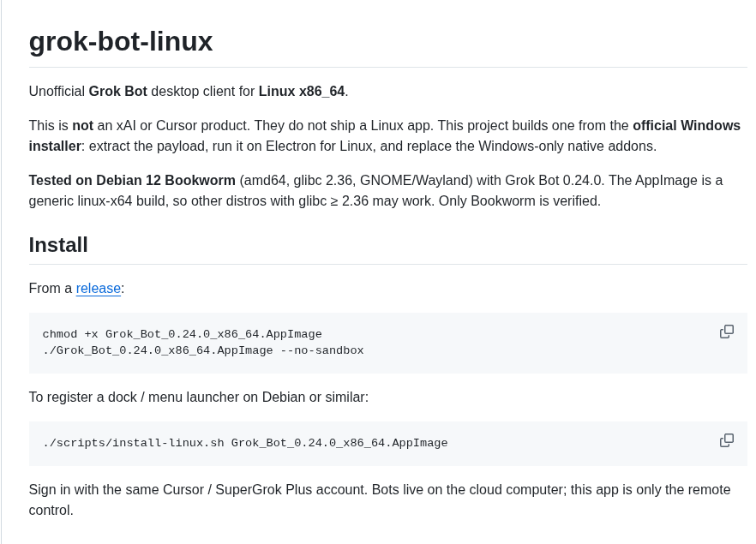The height and width of the screenshot is (544, 756).
Task: Click 'To register a dock / menu launcher' sentence
Action: [199, 397]
